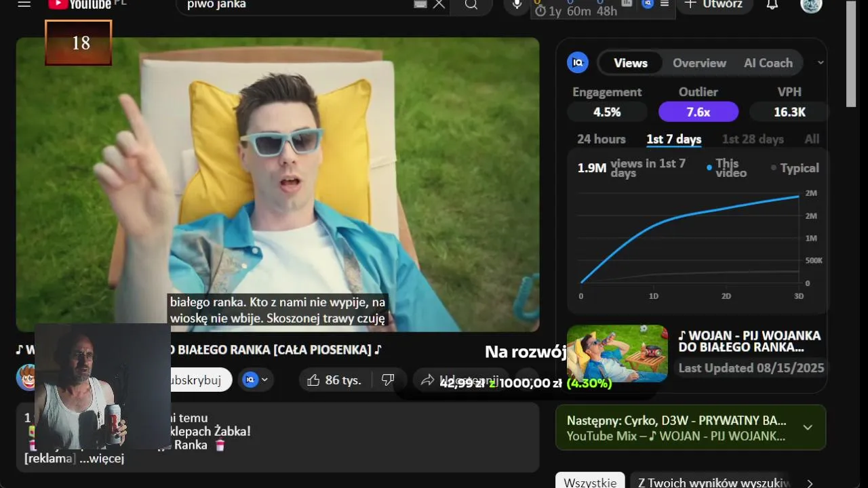The height and width of the screenshot is (488, 868).
Task: Click the page vertical scrollbar thumb
Action: tap(852, 54)
